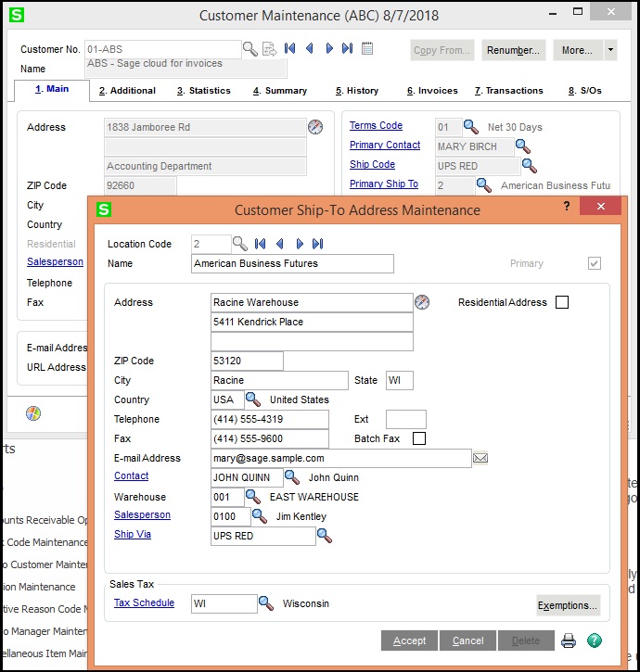Go to previous customer record
640x672 pixels.
(x=309, y=48)
